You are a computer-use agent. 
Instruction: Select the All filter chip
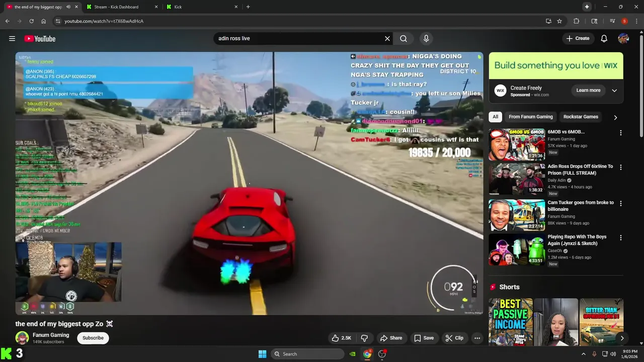(495, 117)
